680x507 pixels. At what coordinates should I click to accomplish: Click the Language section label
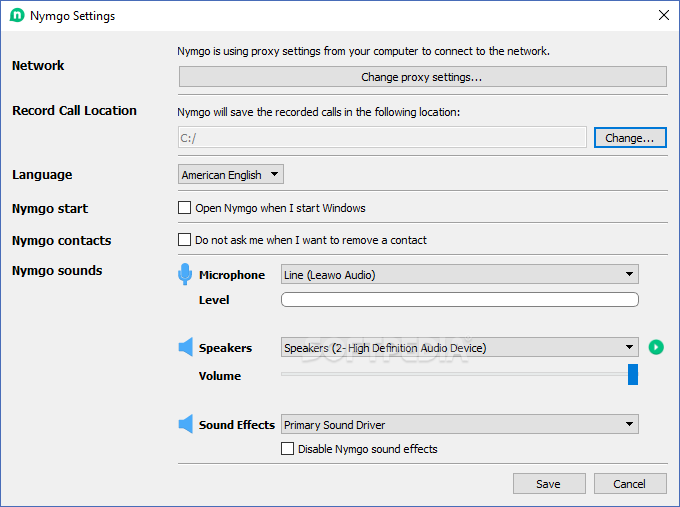tap(42, 175)
